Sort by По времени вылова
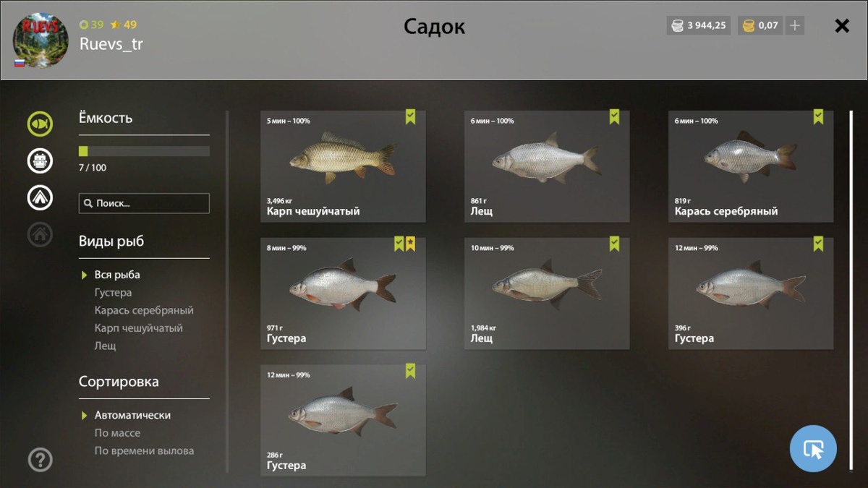868x488 pixels. pos(144,450)
